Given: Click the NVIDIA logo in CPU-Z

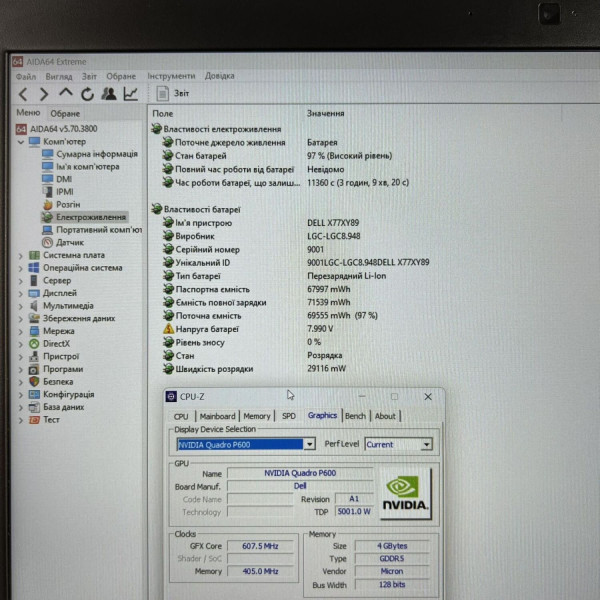Looking at the screenshot, I should point(406,494).
